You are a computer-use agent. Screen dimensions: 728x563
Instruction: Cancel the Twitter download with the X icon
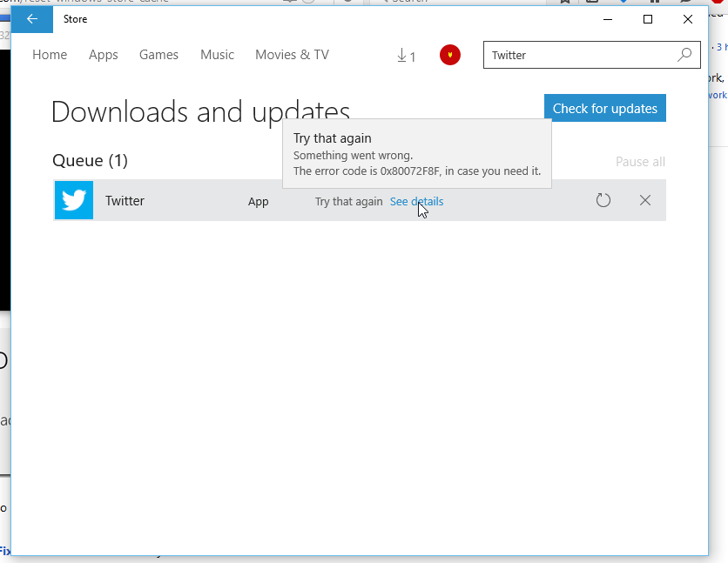pyautogui.click(x=645, y=200)
